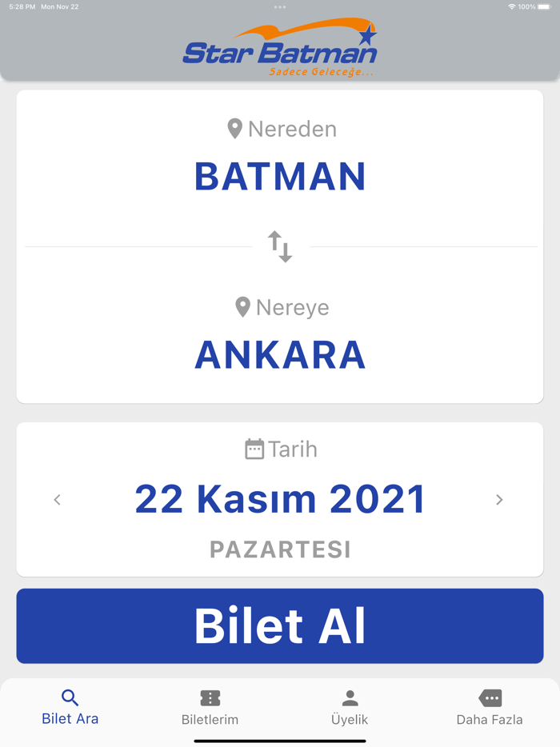Open the date field showing 22 Kasım 2021
The height and width of the screenshot is (747, 560).
280,499
